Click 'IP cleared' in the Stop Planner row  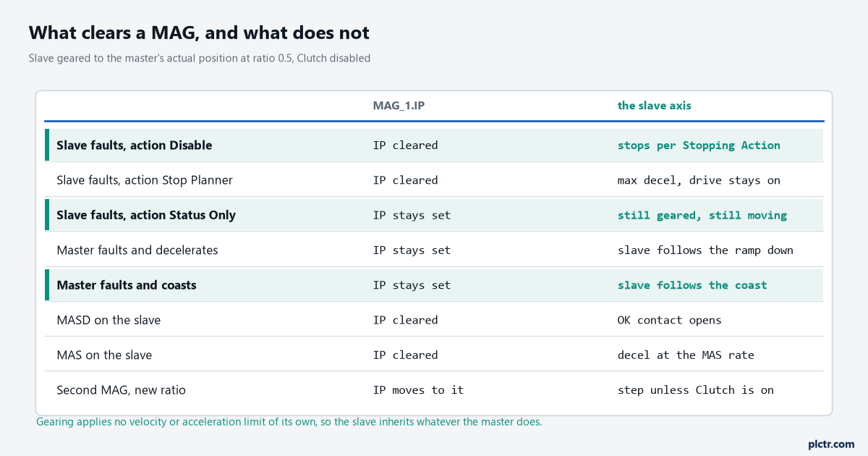click(x=405, y=180)
